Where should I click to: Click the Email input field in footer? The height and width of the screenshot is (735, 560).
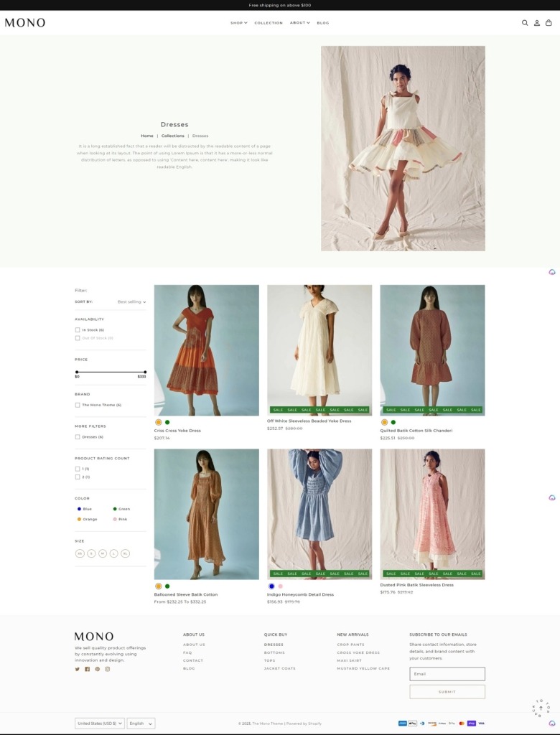(x=447, y=674)
